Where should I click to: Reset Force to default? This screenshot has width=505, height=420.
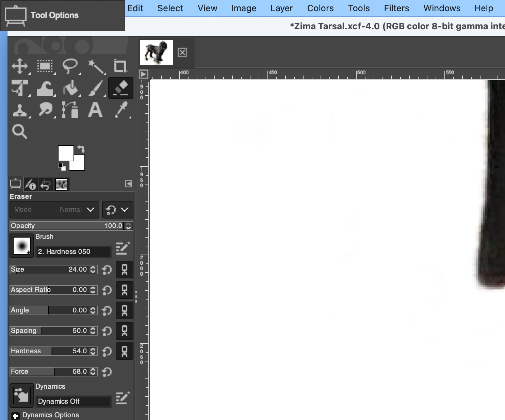pyautogui.click(x=107, y=372)
